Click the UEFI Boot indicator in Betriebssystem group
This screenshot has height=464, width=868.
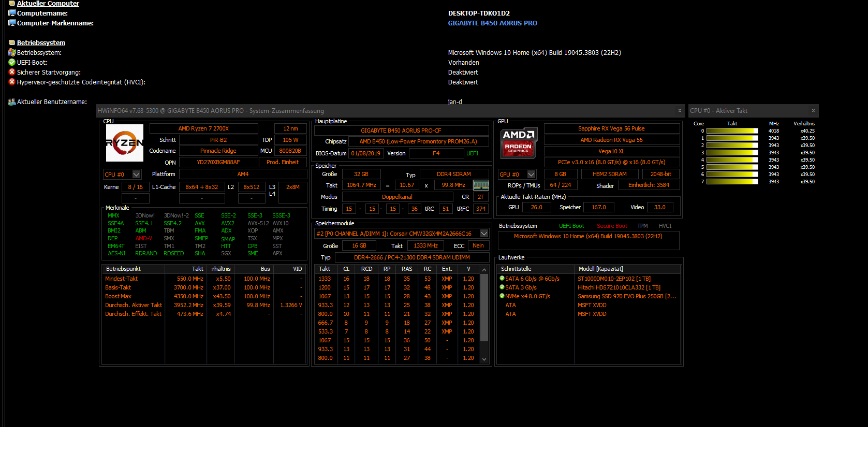[x=571, y=226]
